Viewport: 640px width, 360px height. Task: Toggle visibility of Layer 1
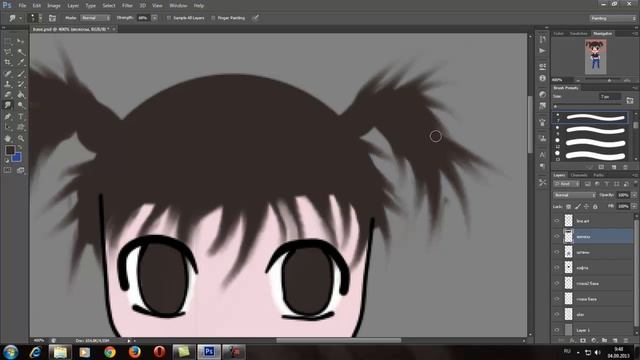point(557,330)
